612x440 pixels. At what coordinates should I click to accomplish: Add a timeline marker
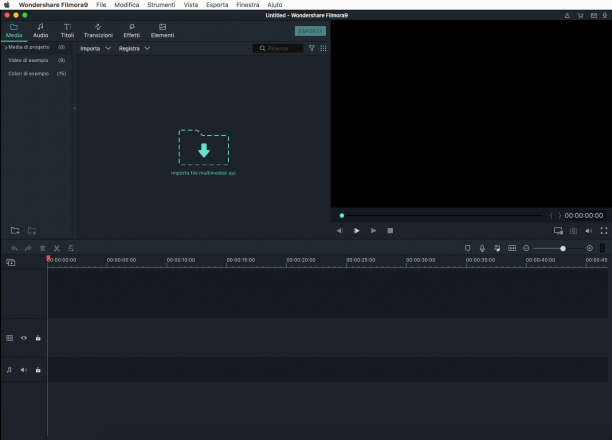(468, 248)
